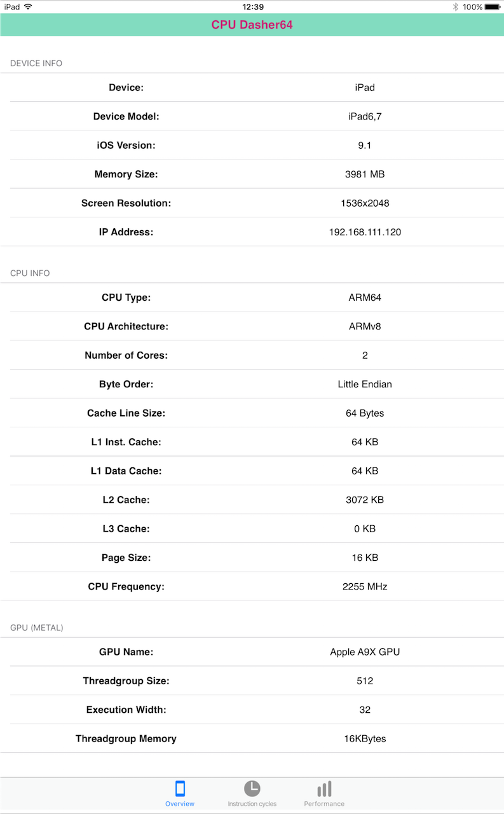Select the Memory Size value
504x814 pixels.
click(x=365, y=174)
